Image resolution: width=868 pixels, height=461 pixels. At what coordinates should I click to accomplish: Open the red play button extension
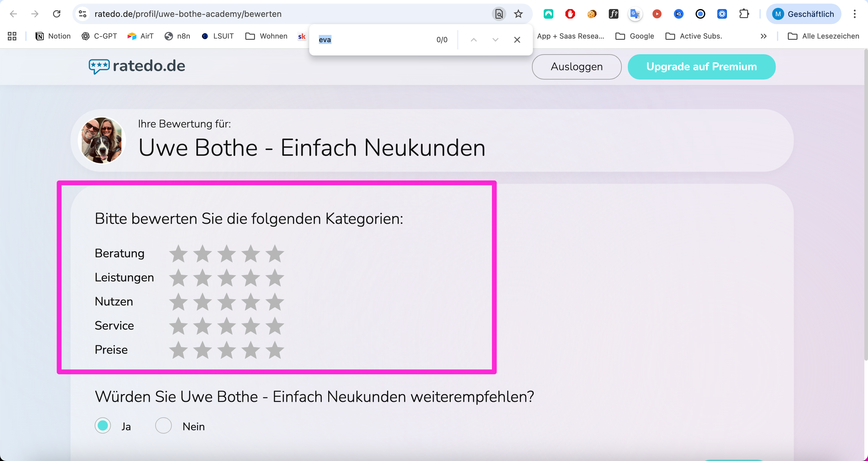pos(657,14)
